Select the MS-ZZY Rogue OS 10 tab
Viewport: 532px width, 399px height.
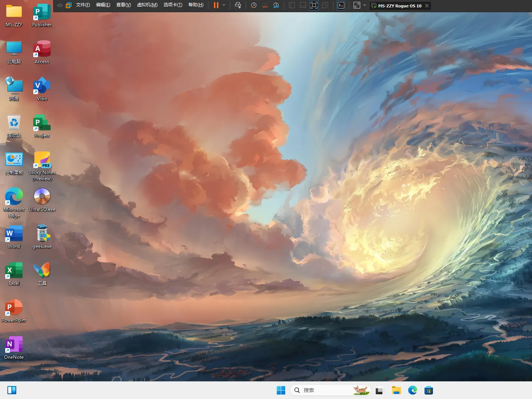[x=398, y=6]
